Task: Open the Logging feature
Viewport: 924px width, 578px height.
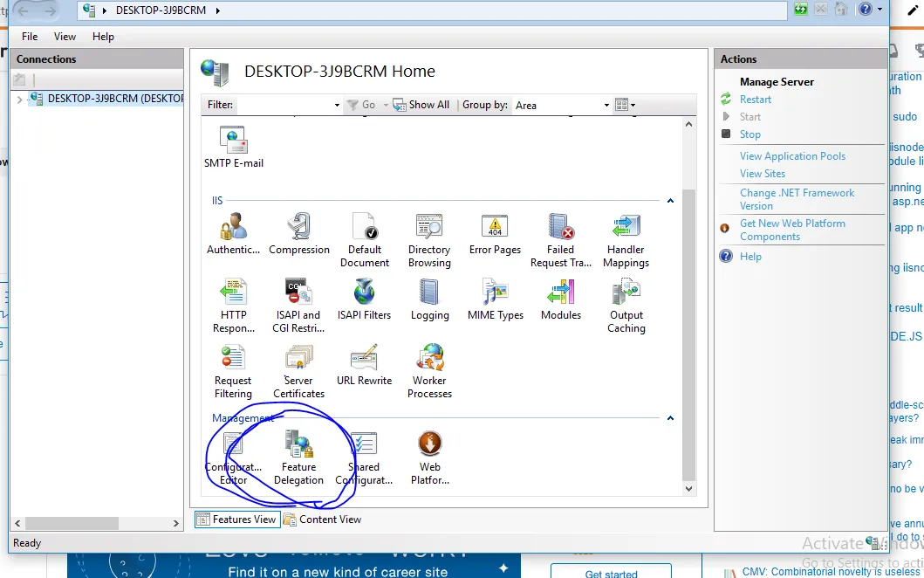Action: [x=429, y=299]
